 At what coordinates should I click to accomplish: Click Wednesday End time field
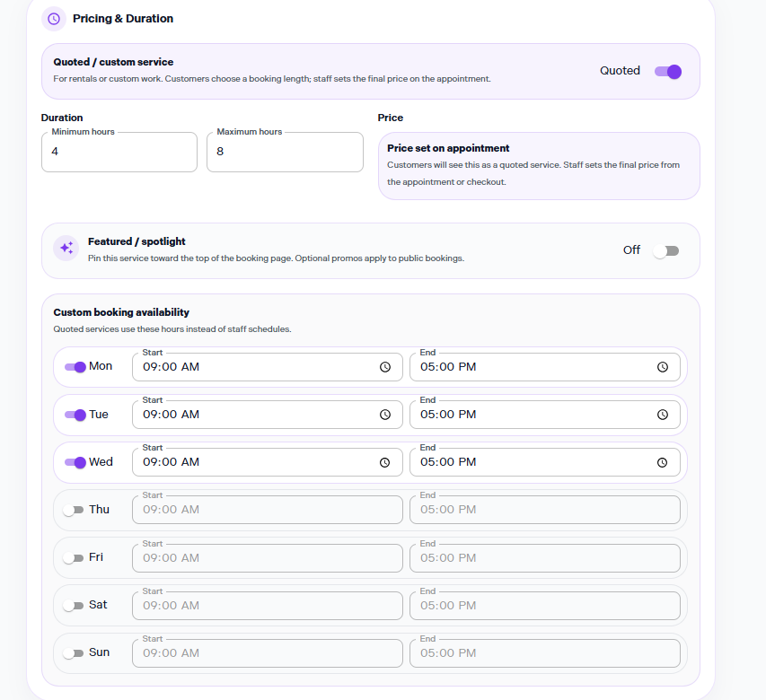[x=545, y=462]
